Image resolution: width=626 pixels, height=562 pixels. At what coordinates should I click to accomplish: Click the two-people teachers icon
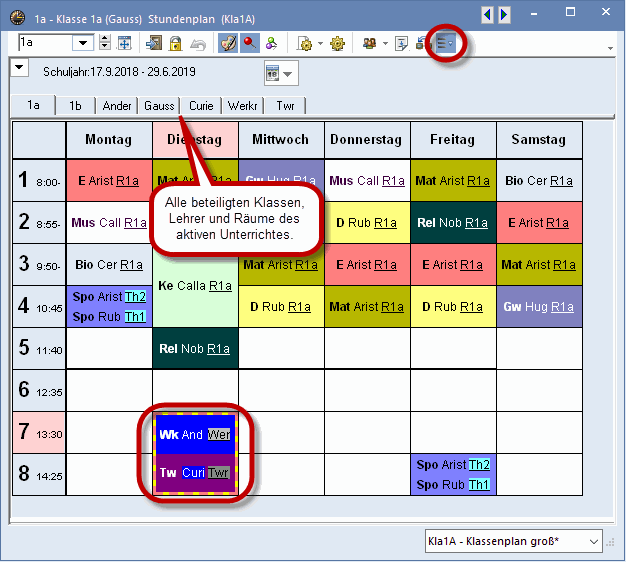[x=370, y=43]
